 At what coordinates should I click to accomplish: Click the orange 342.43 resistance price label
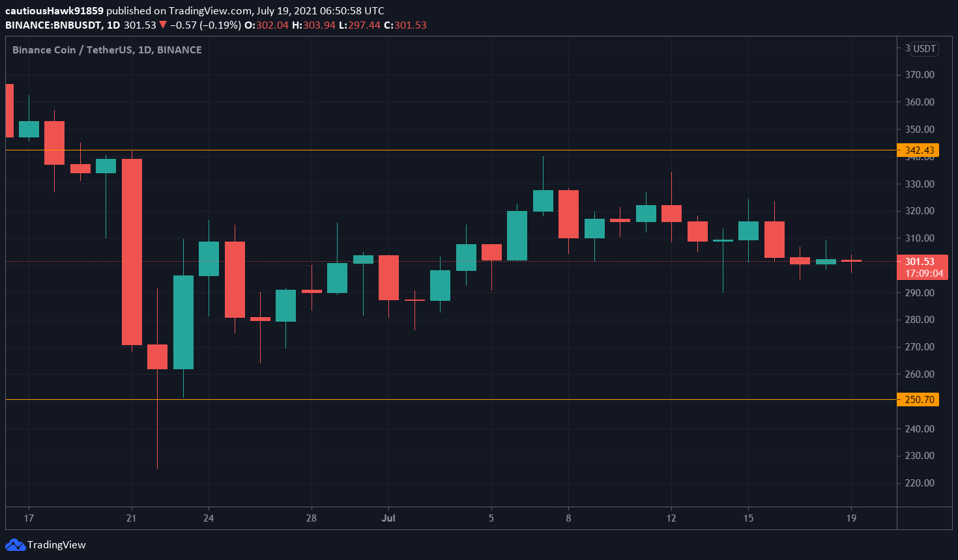point(921,150)
